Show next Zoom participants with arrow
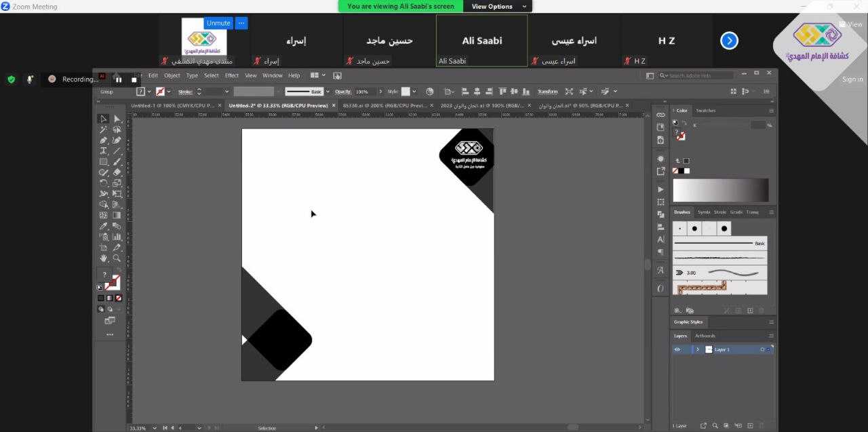 pyautogui.click(x=729, y=41)
